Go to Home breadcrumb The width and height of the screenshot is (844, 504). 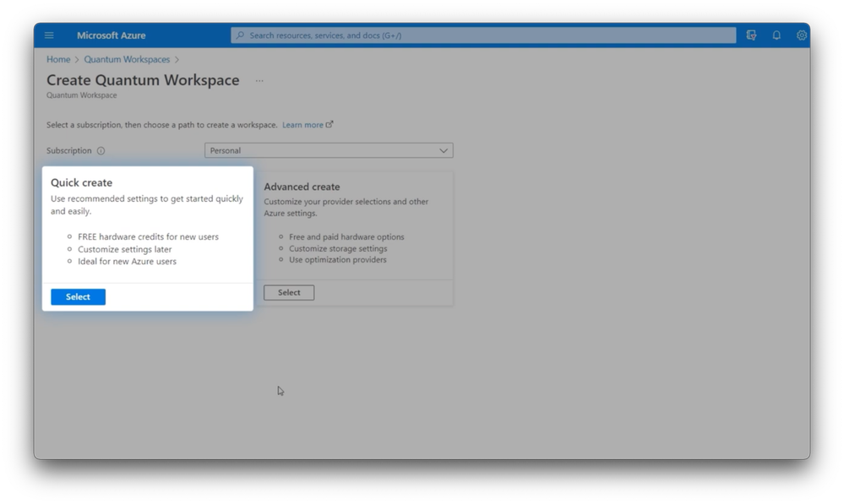(x=58, y=60)
